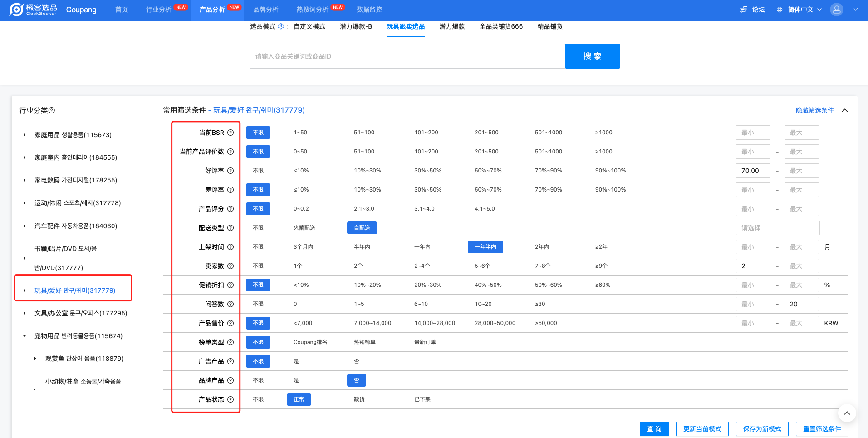Screen dimensions: 868x438
Task: Click help icon next to 行业分类
Action: pos(52,110)
